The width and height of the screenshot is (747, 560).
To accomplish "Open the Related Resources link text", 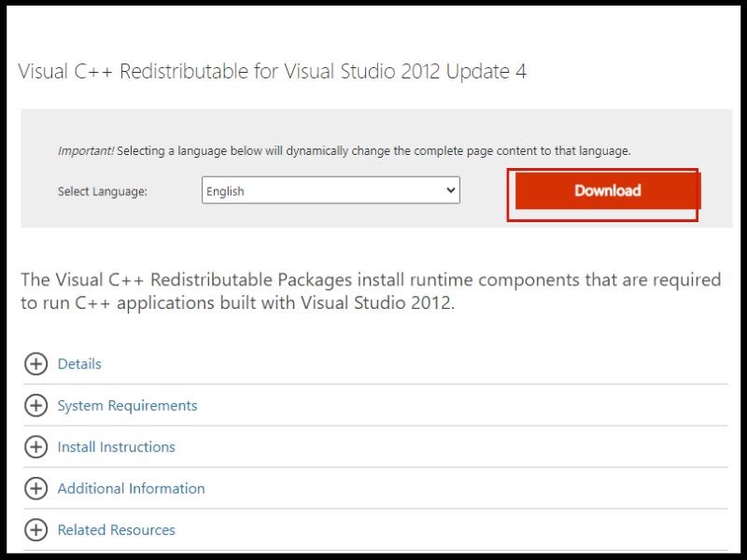I will (x=116, y=530).
